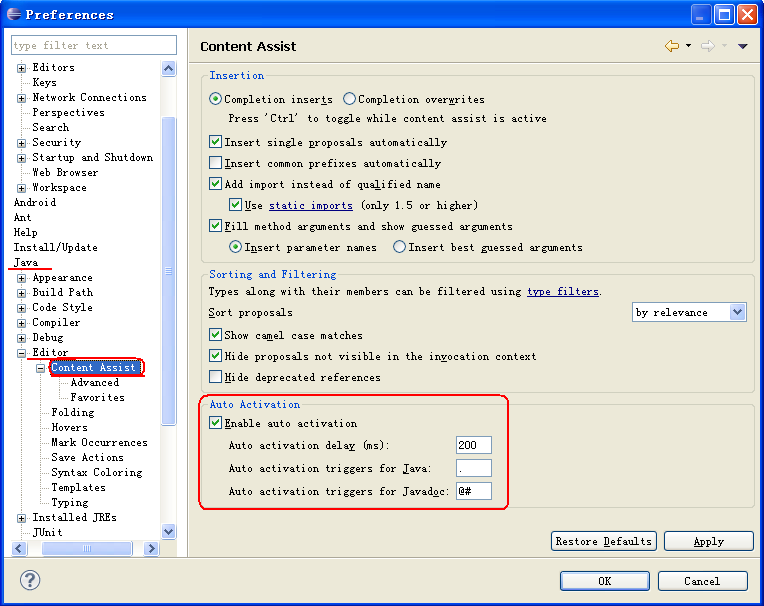Viewport: 764px width, 606px height.
Task: Toggle Hide deprecated references checkbox
Action: pyautogui.click(x=215, y=377)
